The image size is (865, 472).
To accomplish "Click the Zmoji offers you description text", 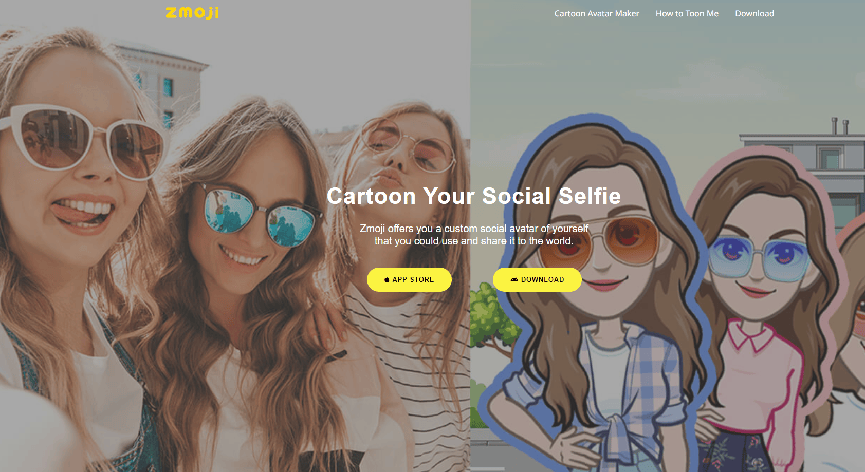I will point(474,234).
